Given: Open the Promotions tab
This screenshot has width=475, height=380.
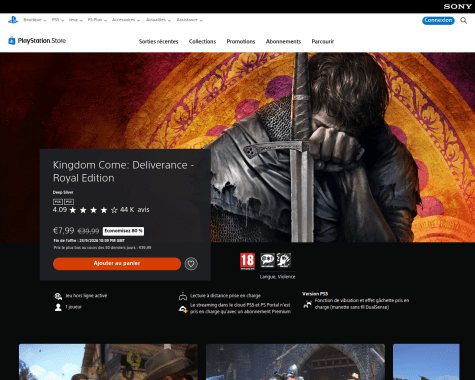Looking at the screenshot, I should 241,42.
